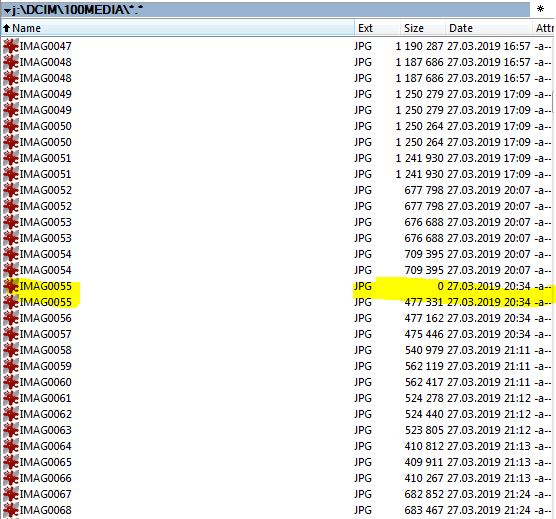
Task: Sort files by the Attr column
Action: click(x=544, y=28)
